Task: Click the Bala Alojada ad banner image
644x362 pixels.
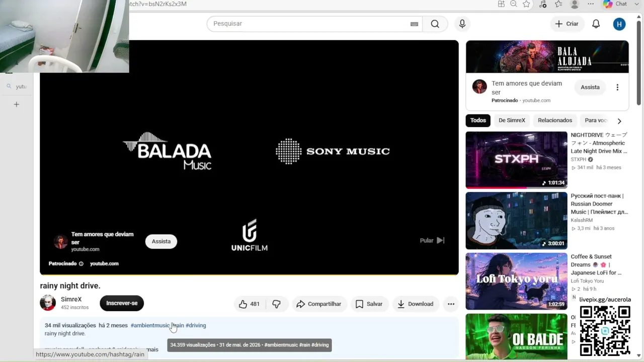Action: [x=547, y=57]
